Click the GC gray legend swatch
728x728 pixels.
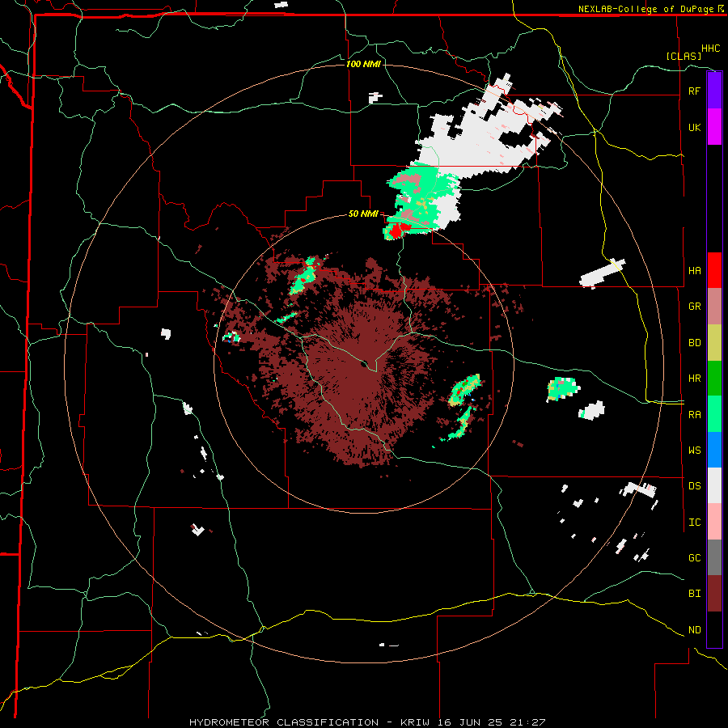pos(714,557)
